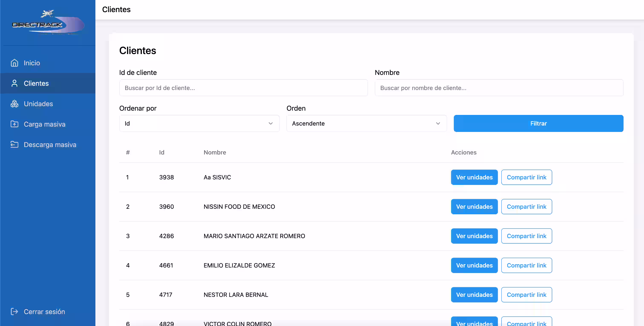The width and height of the screenshot is (644, 326).
Task: Ver unidades for EMILIO ELIZALDE GOMEZ
Action: (474, 265)
